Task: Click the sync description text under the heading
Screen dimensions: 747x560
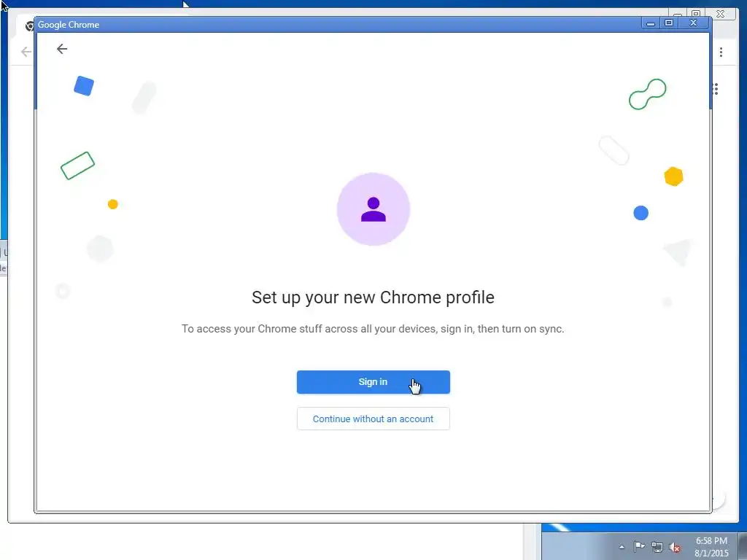Action: (373, 329)
